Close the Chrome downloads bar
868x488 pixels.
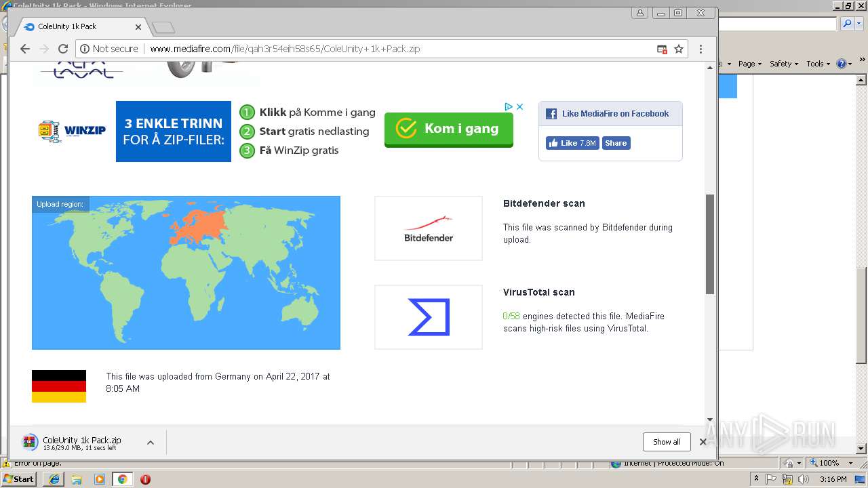(703, 442)
